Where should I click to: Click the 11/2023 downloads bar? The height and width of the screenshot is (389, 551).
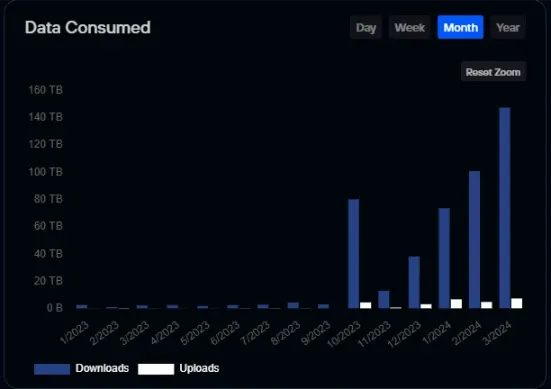[x=384, y=299]
